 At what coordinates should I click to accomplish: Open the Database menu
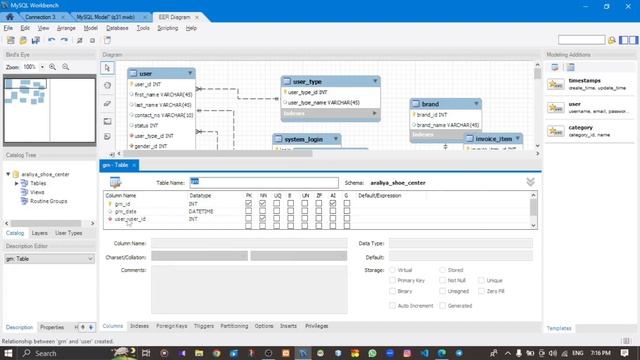click(x=117, y=28)
